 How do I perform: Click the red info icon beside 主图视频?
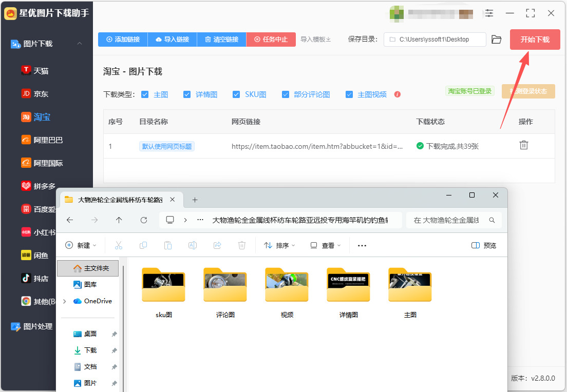pyautogui.click(x=398, y=94)
